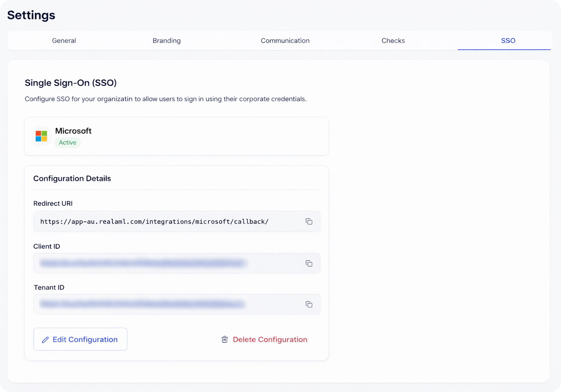Switch to the General tab
This screenshot has width=561, height=392.
click(64, 41)
